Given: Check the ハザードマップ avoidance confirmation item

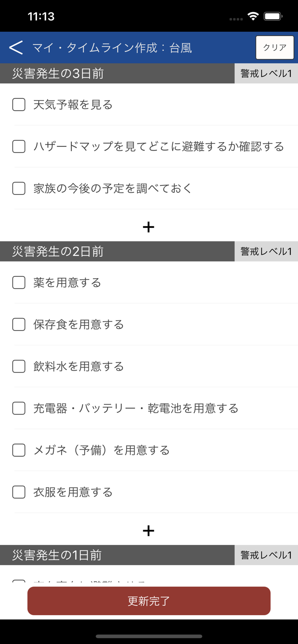Looking at the screenshot, I should tap(18, 146).
